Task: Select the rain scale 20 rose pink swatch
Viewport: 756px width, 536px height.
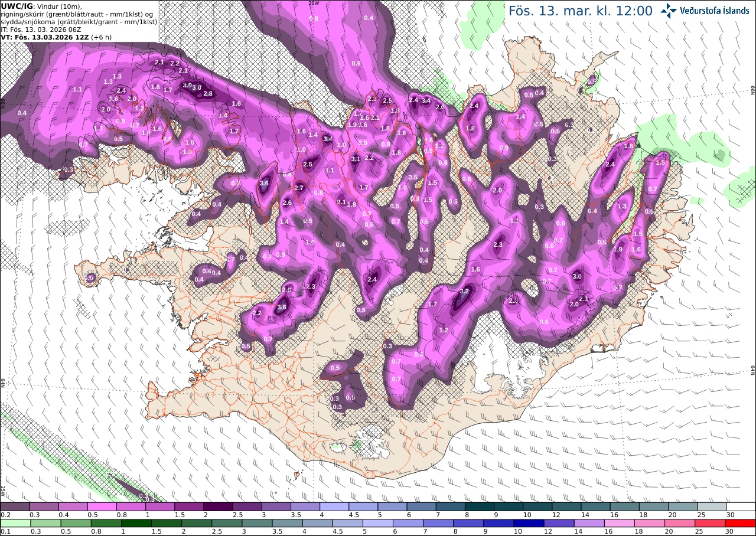Action: pyautogui.click(x=680, y=523)
